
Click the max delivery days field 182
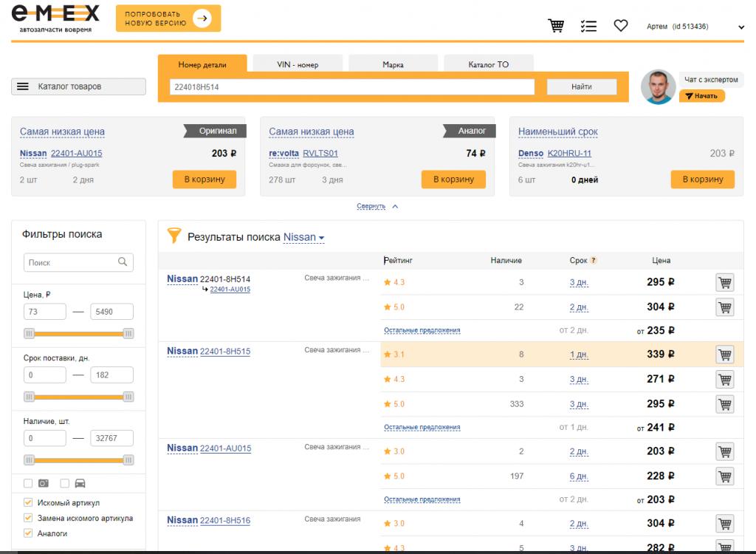tap(111, 375)
